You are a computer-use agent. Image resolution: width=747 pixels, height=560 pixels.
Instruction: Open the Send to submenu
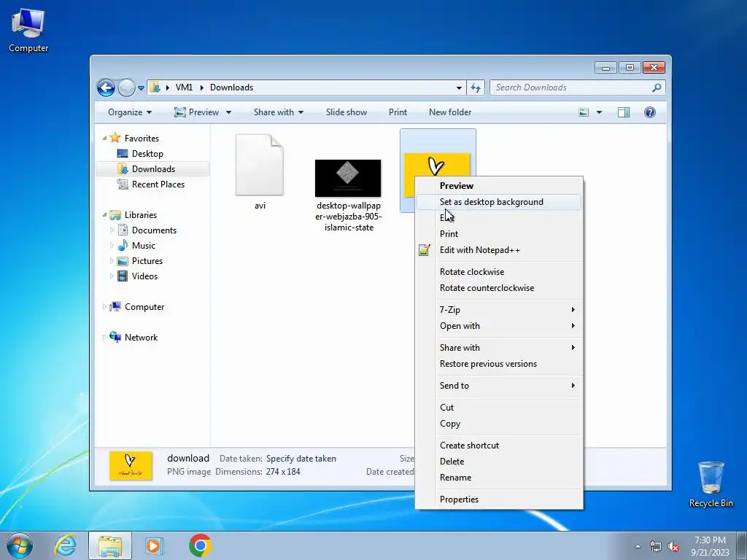[499, 386]
